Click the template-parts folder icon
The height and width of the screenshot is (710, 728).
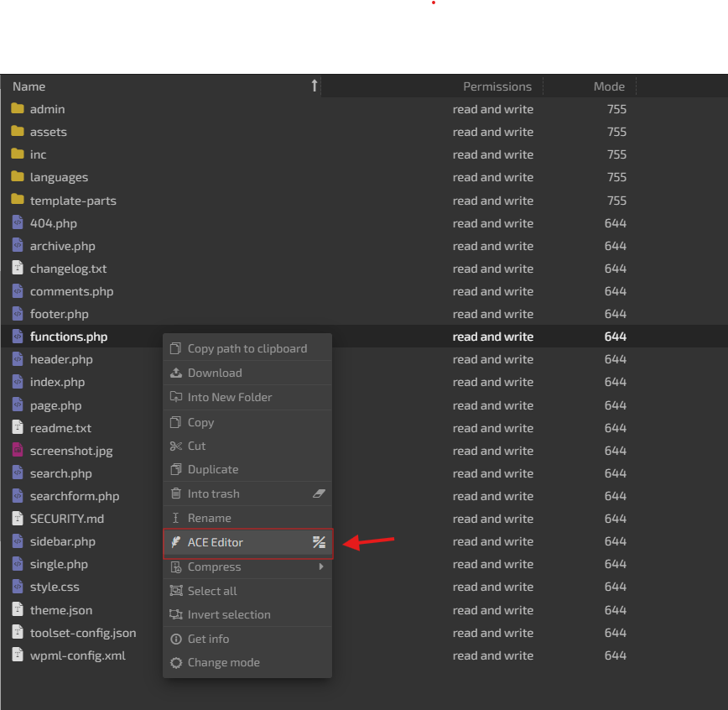pos(18,200)
